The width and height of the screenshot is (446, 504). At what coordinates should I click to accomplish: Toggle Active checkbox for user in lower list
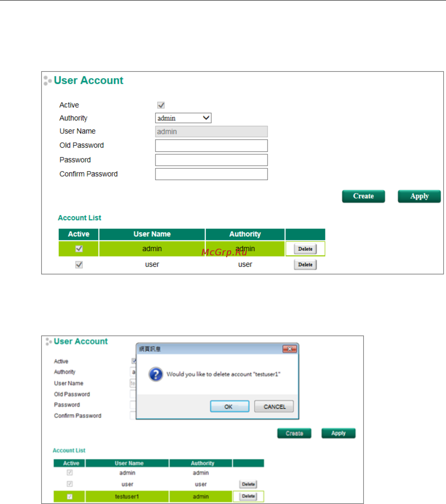(x=70, y=484)
